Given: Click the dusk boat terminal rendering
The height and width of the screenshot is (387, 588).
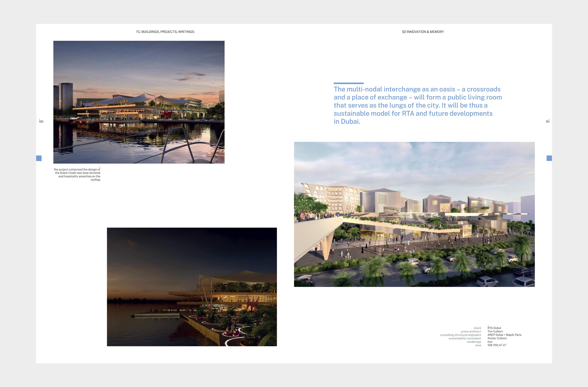Looking at the screenshot, I should [139, 102].
